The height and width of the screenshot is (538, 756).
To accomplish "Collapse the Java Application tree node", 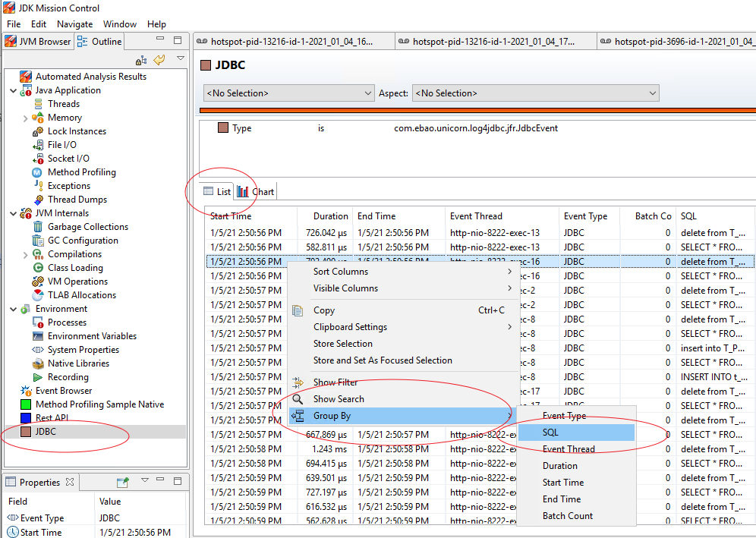I will (14, 90).
